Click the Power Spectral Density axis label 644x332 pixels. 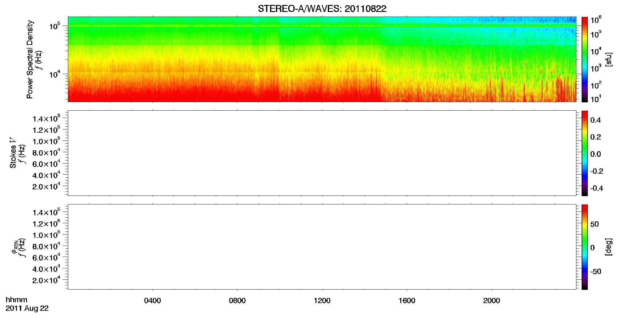coord(30,59)
